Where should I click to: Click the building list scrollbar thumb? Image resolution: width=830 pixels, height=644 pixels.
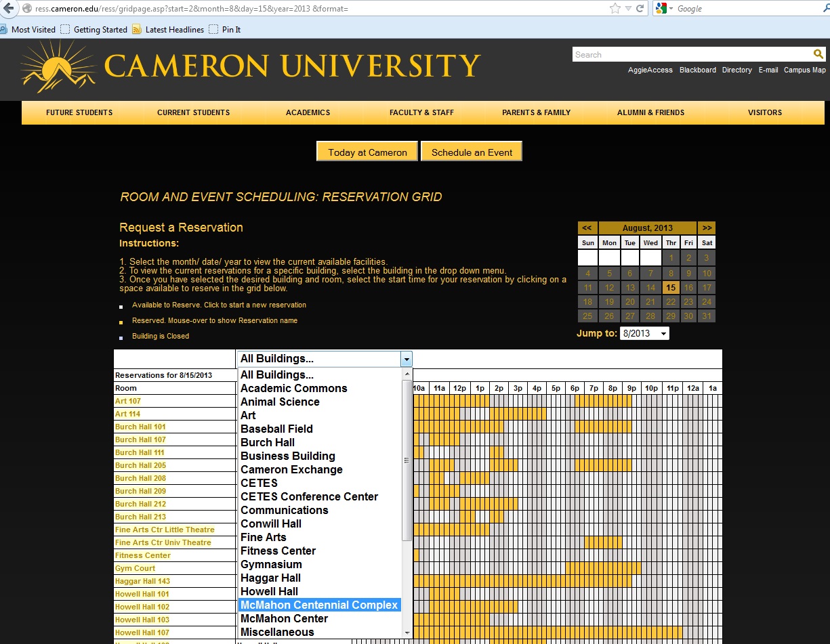tap(407, 460)
